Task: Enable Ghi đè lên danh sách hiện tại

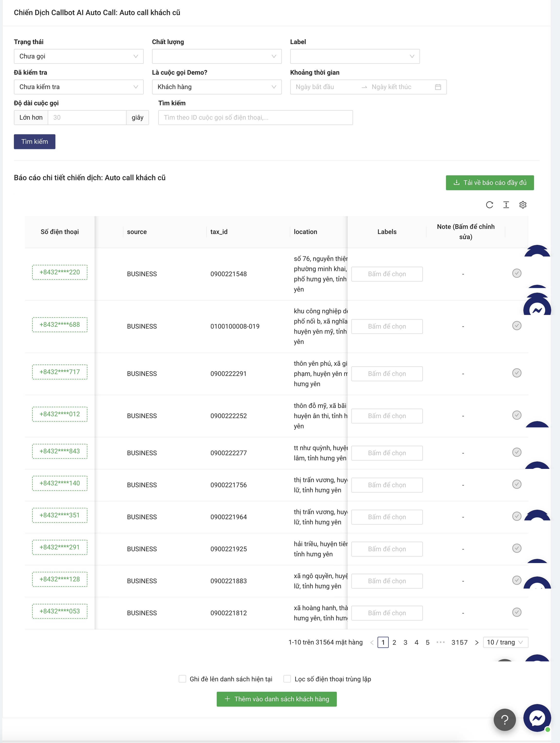Action: [x=182, y=679]
